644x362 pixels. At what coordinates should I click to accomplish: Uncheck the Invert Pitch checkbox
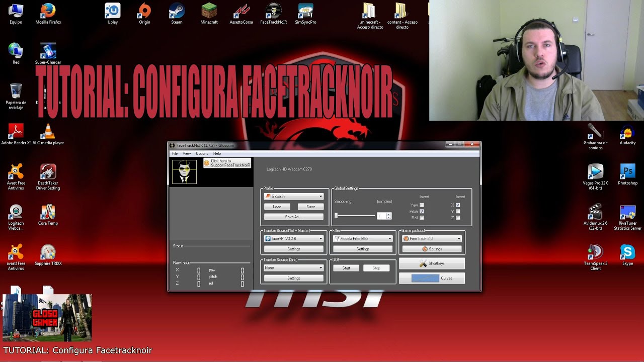(422, 211)
